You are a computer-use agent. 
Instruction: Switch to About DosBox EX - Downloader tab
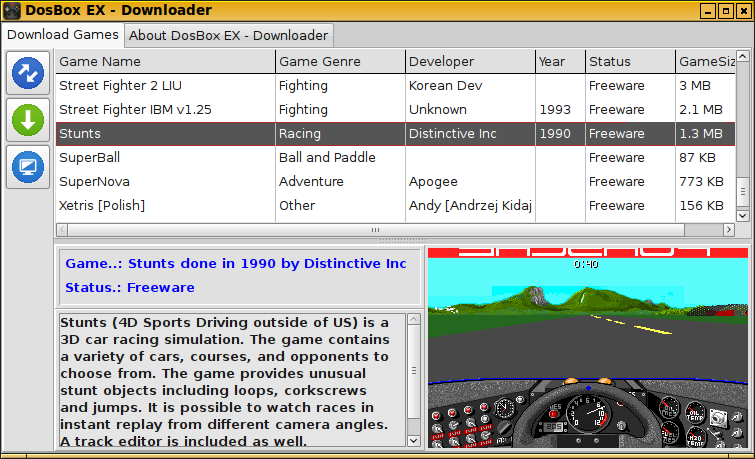click(x=229, y=35)
